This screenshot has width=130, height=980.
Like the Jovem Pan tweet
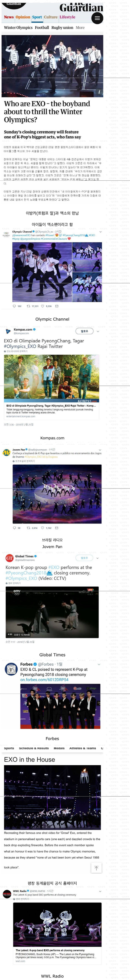click(x=43, y=528)
